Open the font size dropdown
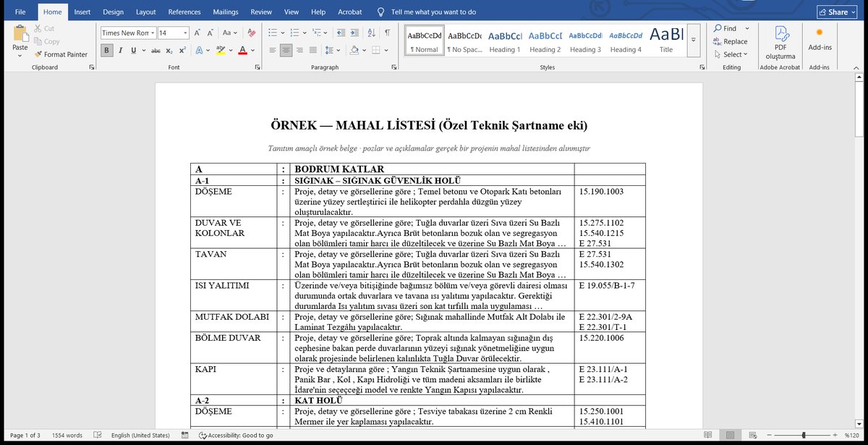 pos(186,33)
